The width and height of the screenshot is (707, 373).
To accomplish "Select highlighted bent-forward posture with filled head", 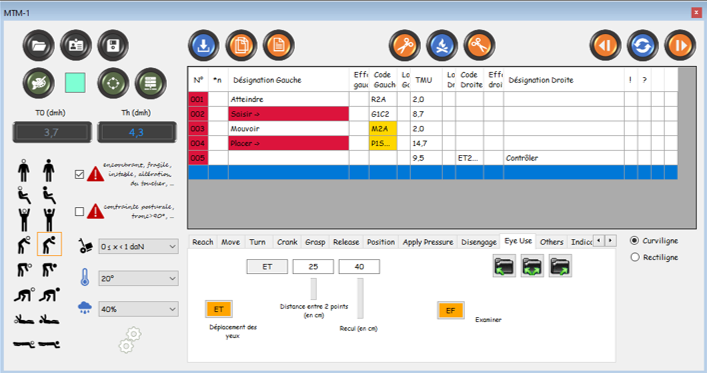I will (49, 244).
